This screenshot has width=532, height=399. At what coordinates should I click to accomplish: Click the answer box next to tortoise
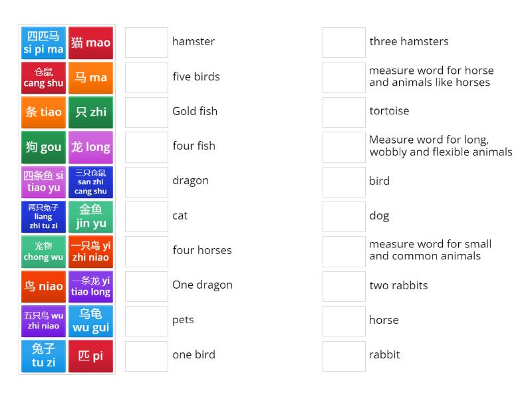[x=343, y=112]
